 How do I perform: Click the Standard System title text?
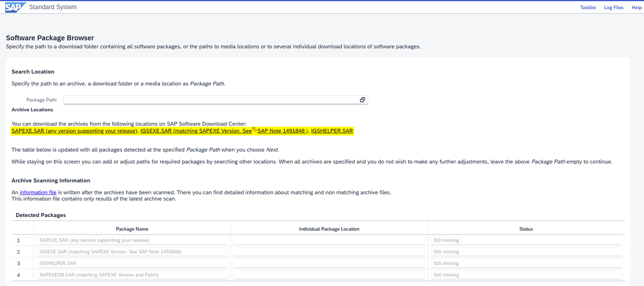pyautogui.click(x=53, y=7)
